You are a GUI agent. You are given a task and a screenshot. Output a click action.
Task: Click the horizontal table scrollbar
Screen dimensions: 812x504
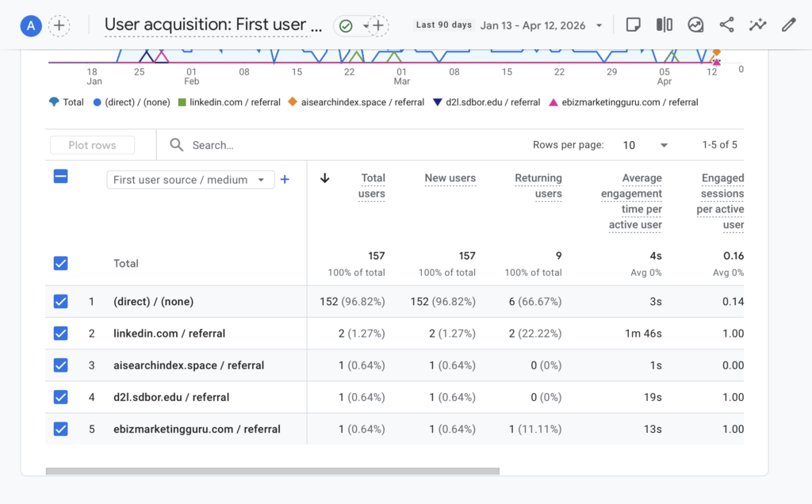point(272,471)
